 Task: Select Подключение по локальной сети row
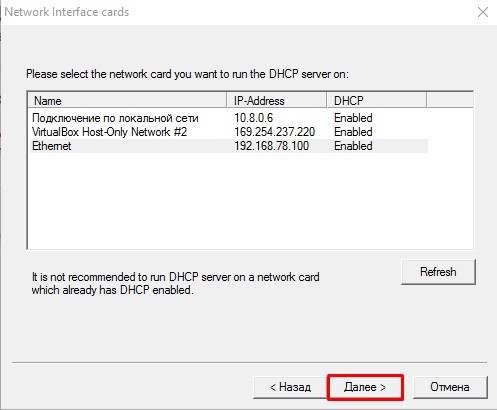pyautogui.click(x=229, y=118)
